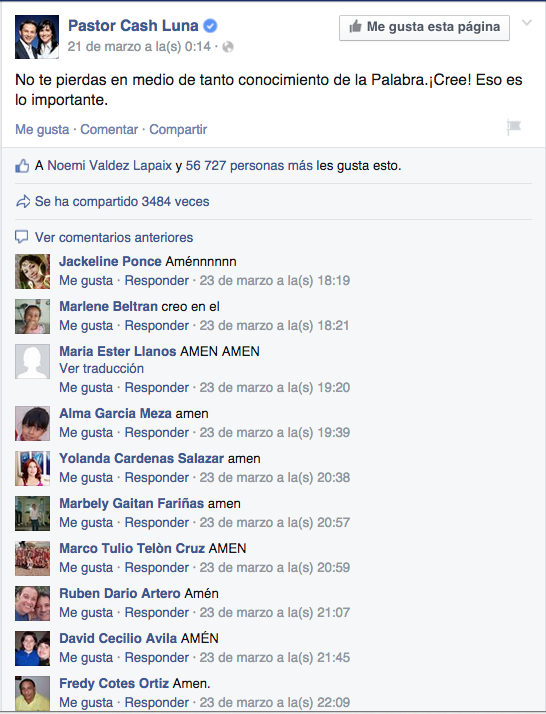
Task: Open the Pastor Cash Luna profile picture
Action: pyautogui.click(x=37, y=37)
